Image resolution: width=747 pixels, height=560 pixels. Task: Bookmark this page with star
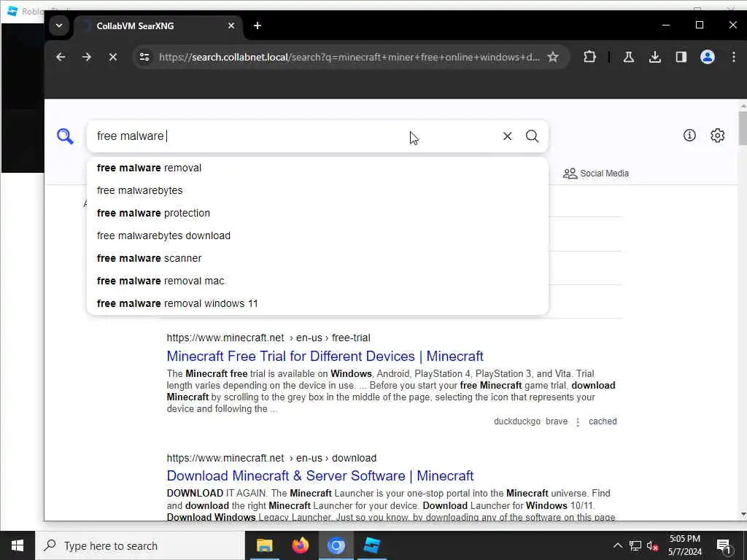pyautogui.click(x=553, y=57)
